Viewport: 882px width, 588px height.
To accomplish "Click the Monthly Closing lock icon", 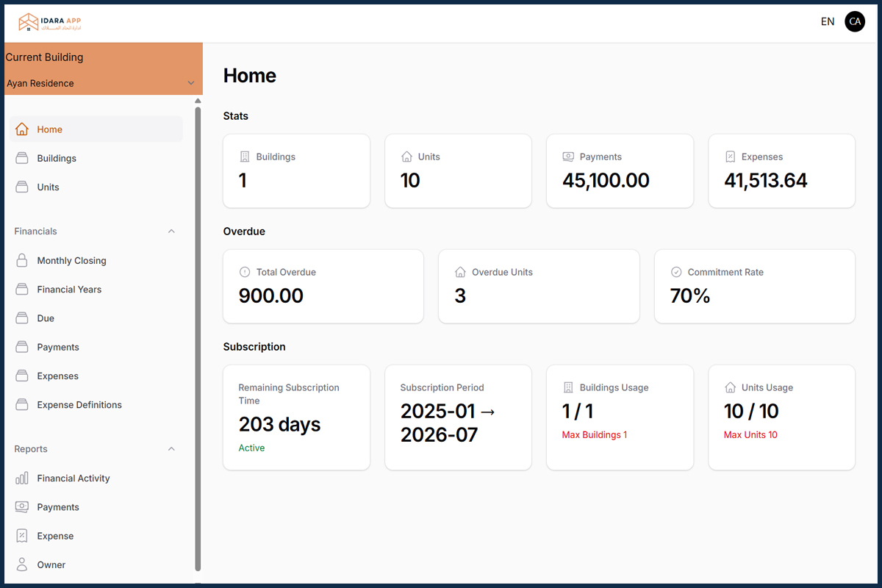I will [22, 261].
